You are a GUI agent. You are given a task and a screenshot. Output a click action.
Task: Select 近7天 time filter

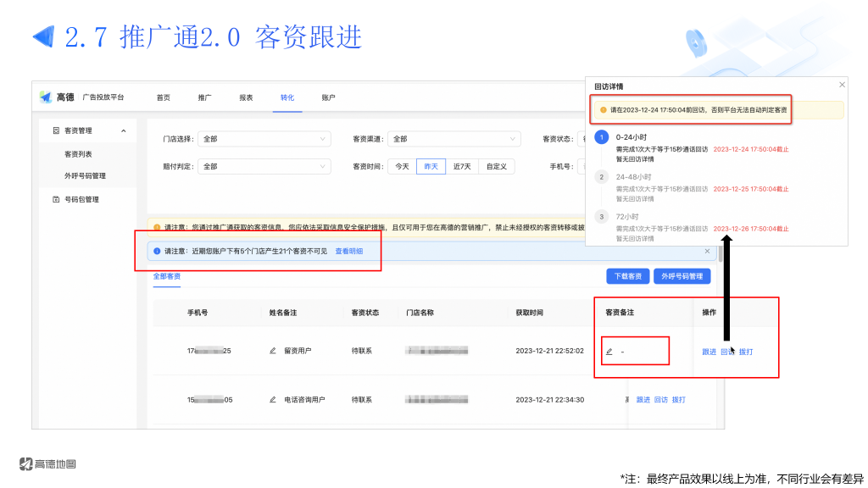coord(462,167)
